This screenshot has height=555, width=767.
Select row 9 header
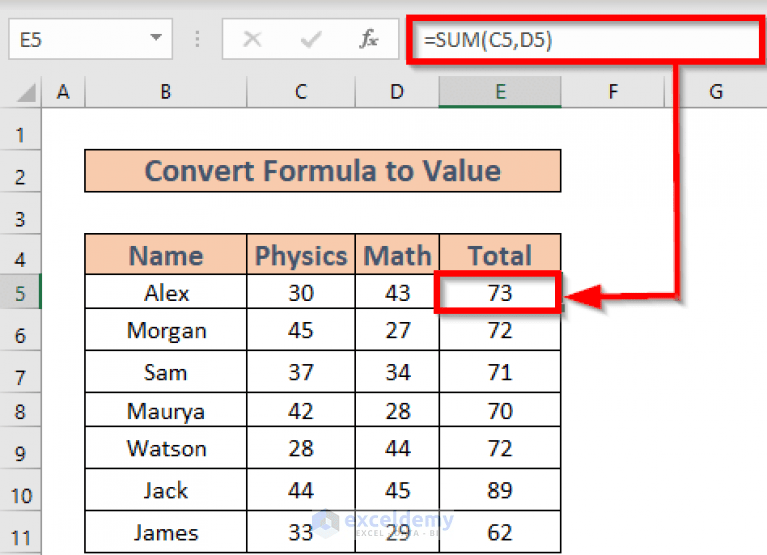point(20,448)
